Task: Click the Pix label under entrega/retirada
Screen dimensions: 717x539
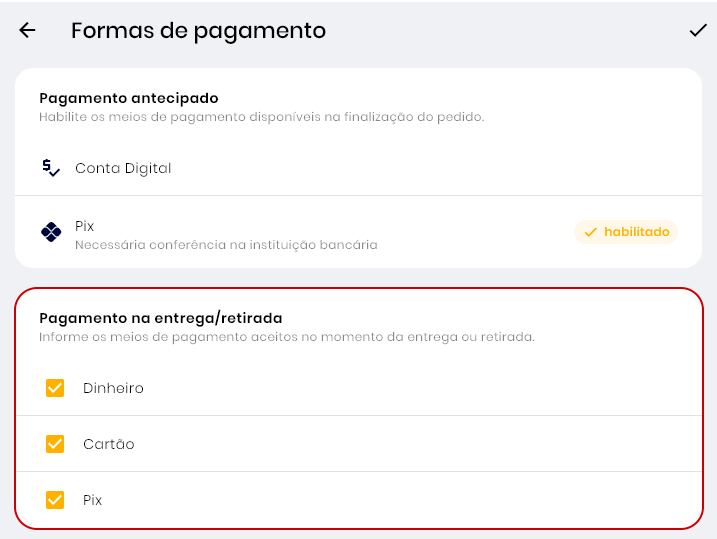Action: [x=92, y=500]
